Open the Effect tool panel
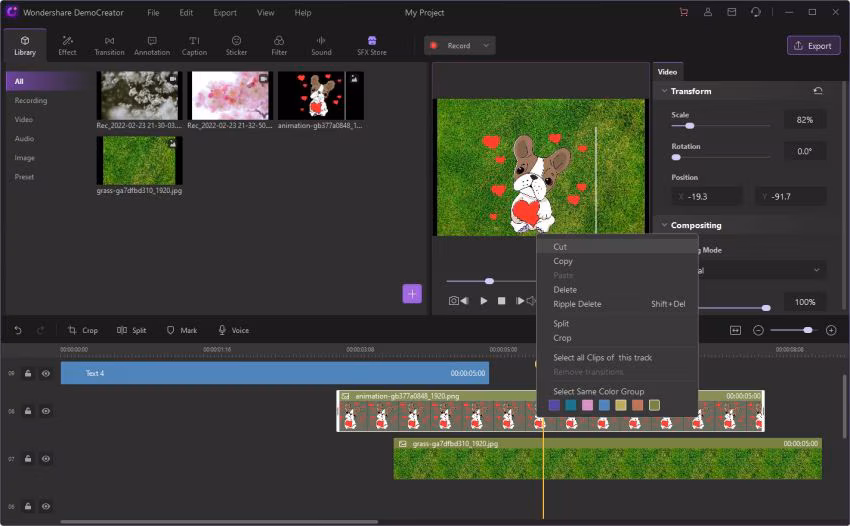Image resolution: width=850 pixels, height=526 pixels. (67, 46)
